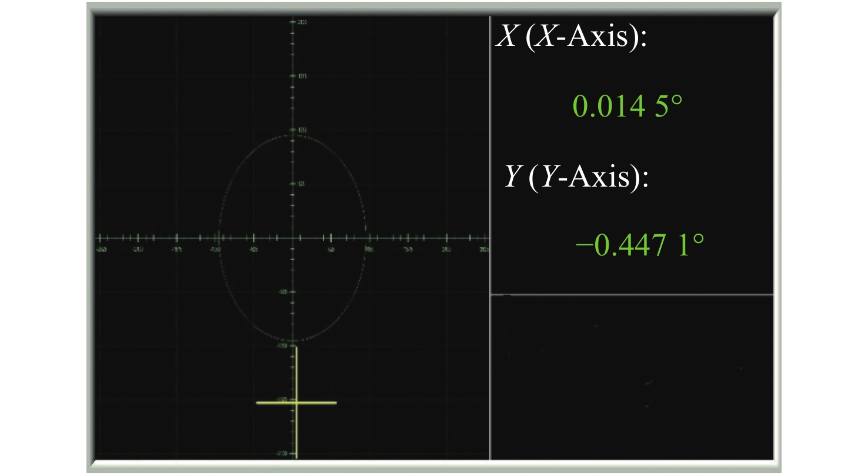Screen dimensions: 868x475
Task: Click the right end of the yellow crosshair bar
Action: point(335,403)
